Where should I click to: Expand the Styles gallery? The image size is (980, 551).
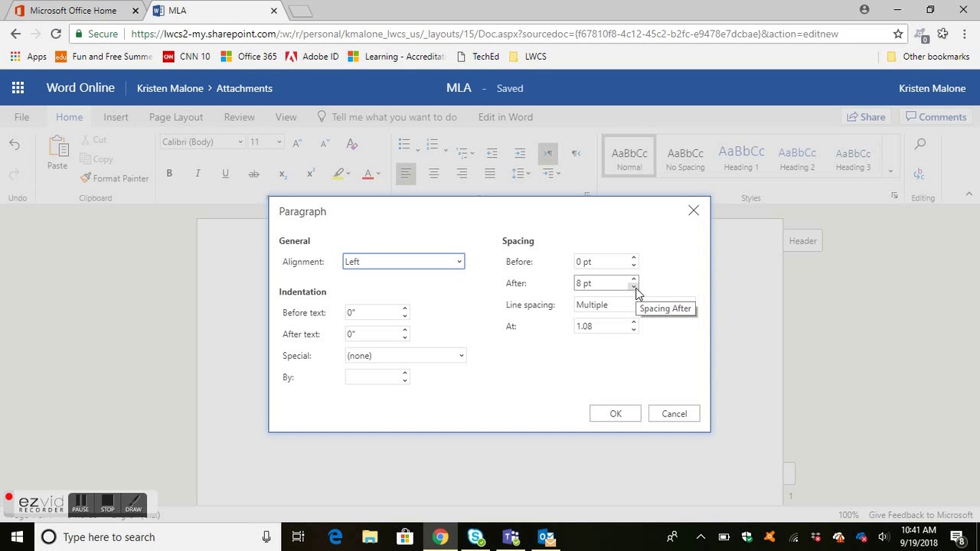coord(890,171)
